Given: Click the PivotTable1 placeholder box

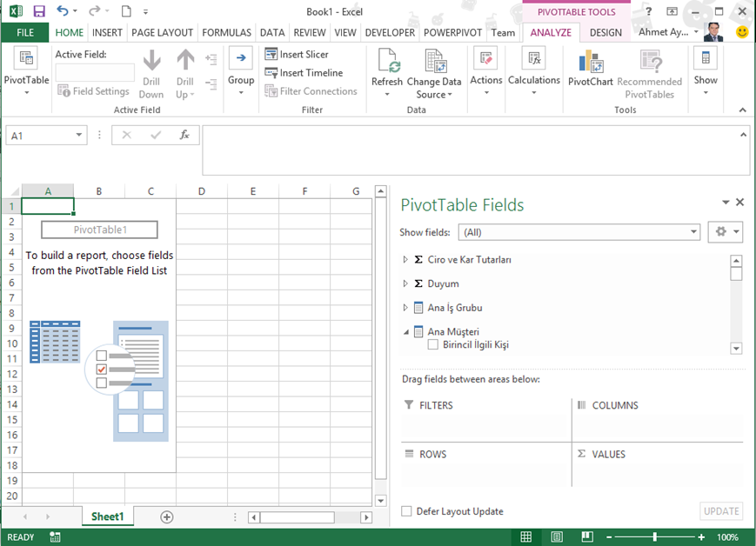Looking at the screenshot, I should pos(99,230).
